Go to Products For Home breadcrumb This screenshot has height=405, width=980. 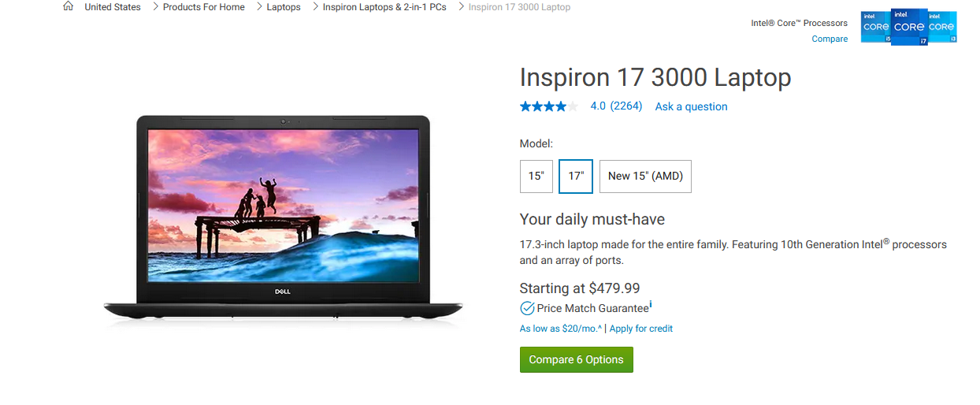(x=204, y=7)
